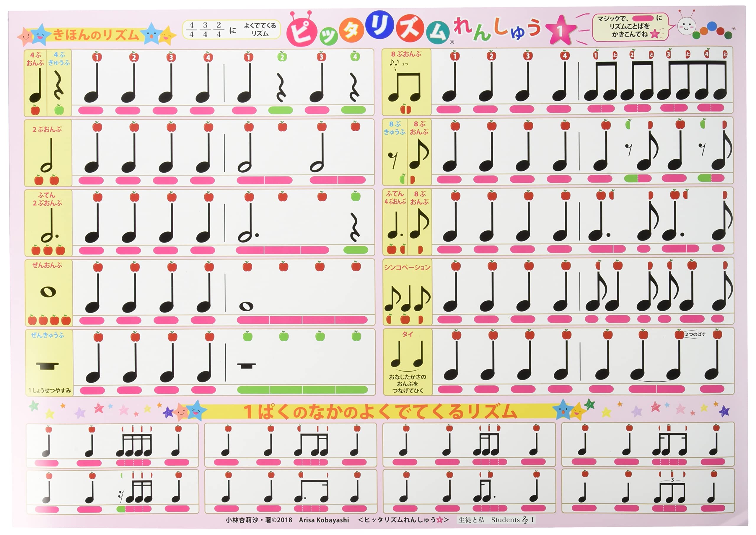756x535 pixels.
Task: Click the green apple numbered 2 in first row
Action: tap(282, 57)
